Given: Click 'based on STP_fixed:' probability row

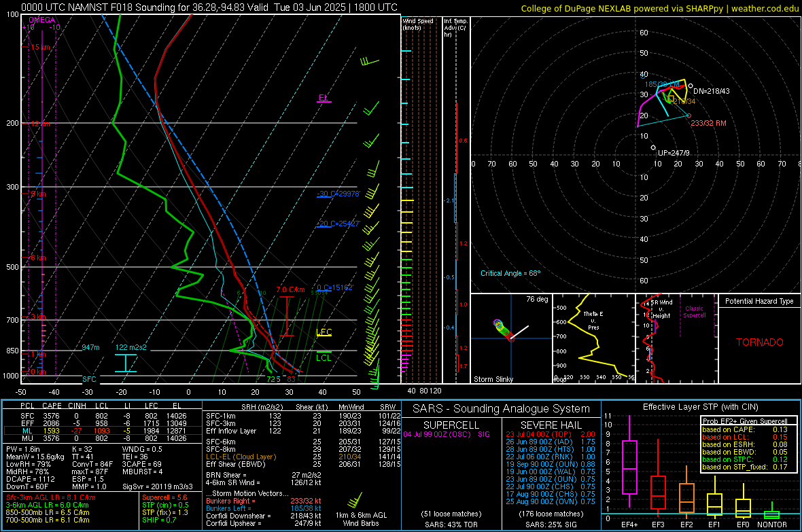Looking at the screenshot, I should pos(745,467).
